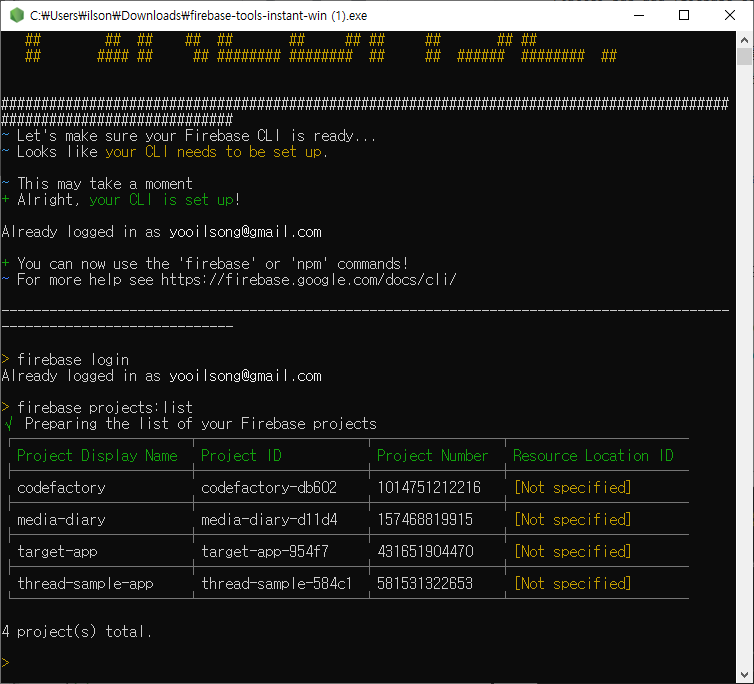Screen dimensions: 754x684
Task: Close the firebase-tools terminal window
Action: coord(729,15)
